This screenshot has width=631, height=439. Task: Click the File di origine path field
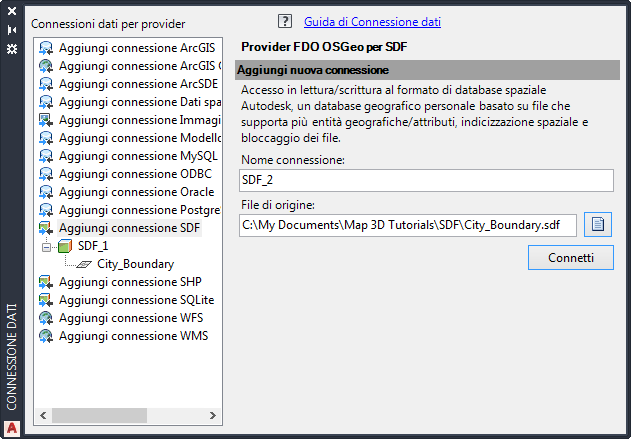[x=408, y=225]
